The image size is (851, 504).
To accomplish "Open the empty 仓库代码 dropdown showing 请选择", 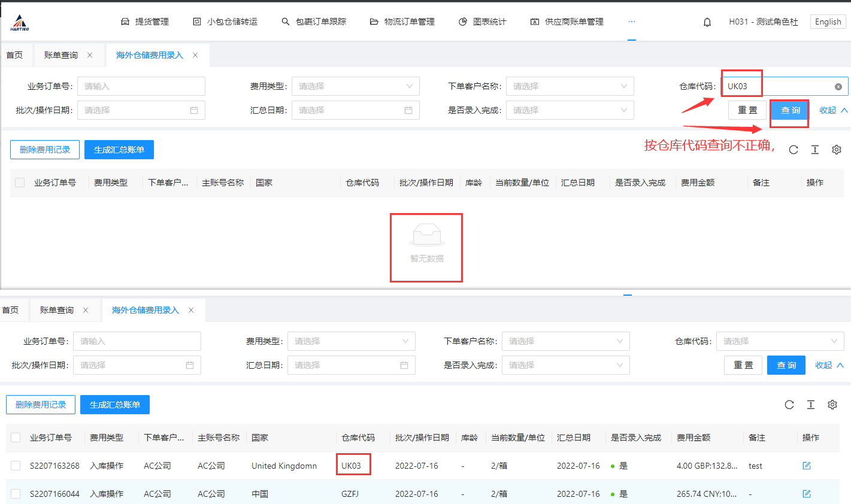I will 779,341.
